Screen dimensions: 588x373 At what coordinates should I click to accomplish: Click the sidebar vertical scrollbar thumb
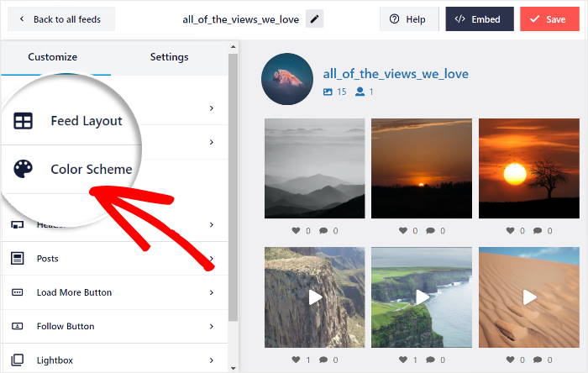[233, 187]
